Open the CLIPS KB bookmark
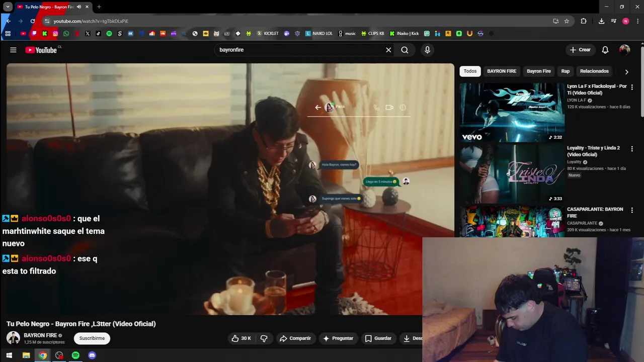The image size is (644, 362). 372,34
